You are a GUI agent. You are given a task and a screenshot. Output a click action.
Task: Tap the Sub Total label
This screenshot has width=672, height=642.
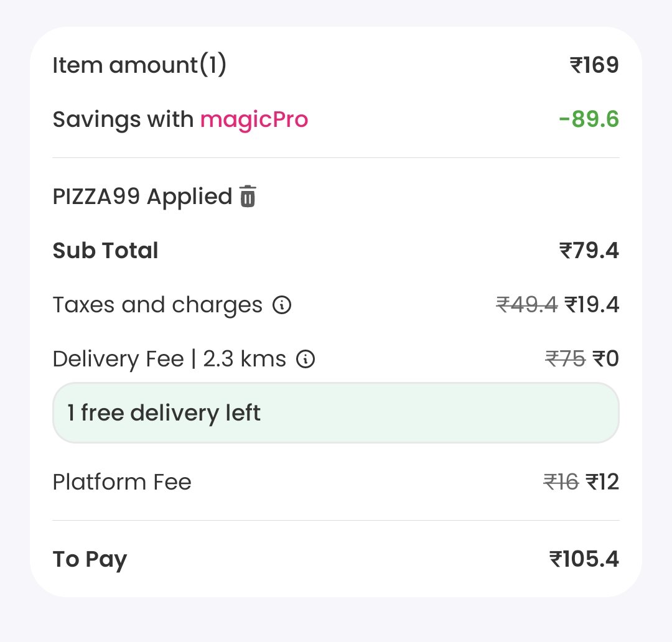(105, 251)
